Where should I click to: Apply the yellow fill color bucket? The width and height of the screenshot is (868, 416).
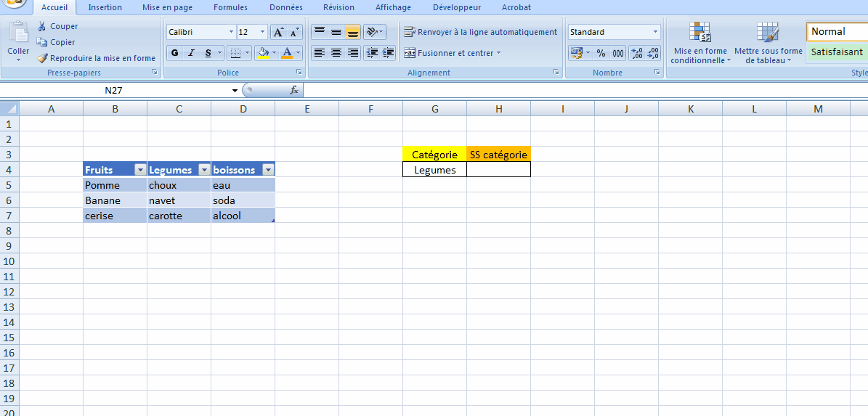[x=264, y=53]
